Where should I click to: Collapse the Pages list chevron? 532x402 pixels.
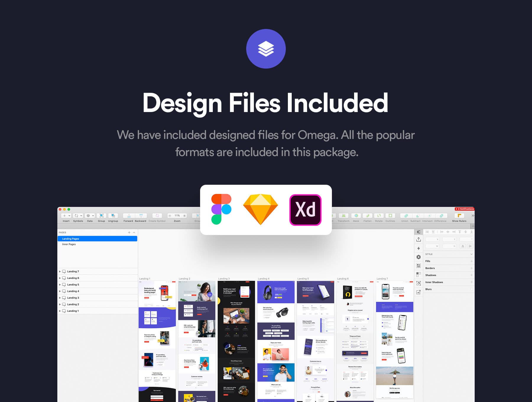tap(134, 233)
